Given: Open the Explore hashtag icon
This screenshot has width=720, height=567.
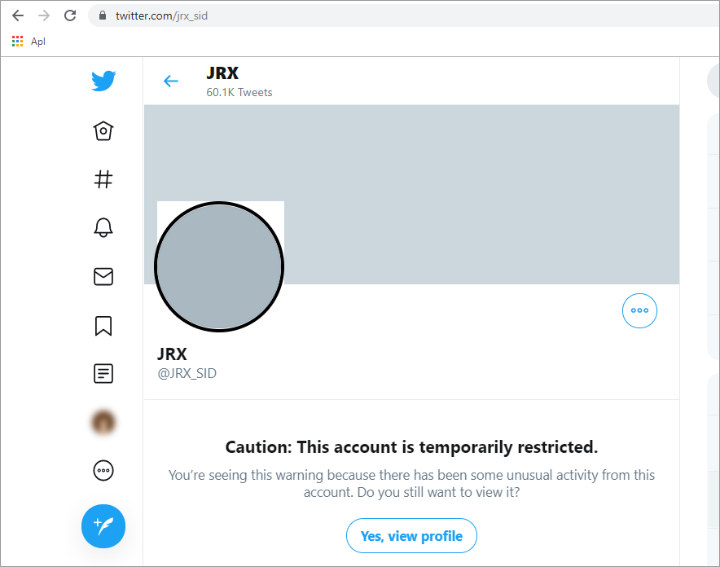Looking at the screenshot, I should click(103, 179).
